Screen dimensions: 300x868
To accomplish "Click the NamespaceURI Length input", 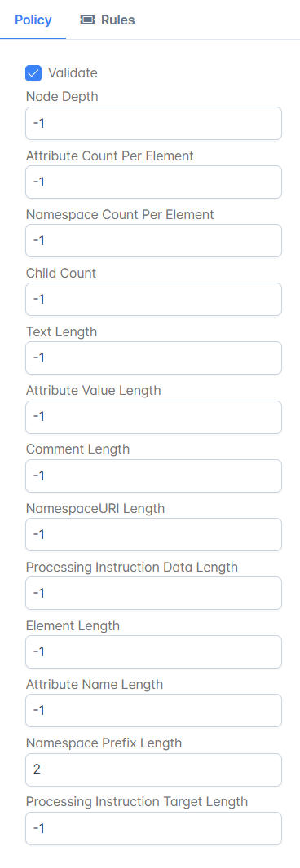I will pos(153,535).
